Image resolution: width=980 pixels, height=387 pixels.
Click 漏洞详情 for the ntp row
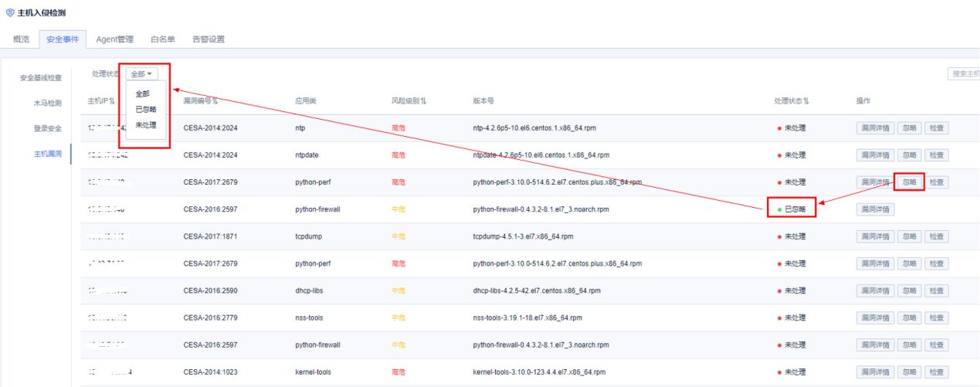coord(875,128)
